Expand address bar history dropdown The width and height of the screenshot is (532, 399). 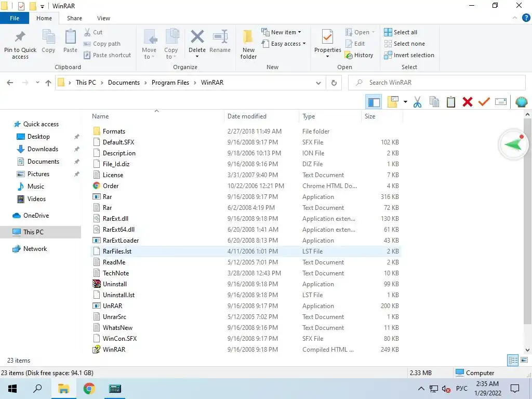318,83
